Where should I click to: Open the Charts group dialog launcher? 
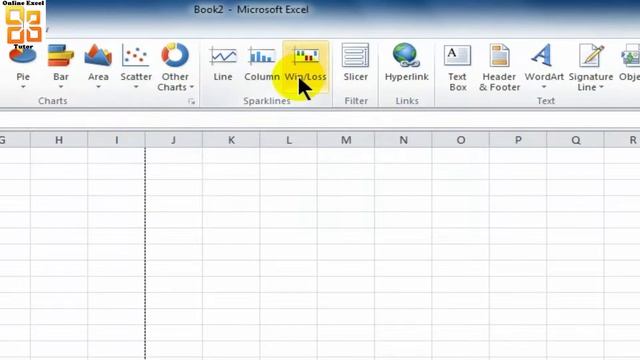click(191, 101)
